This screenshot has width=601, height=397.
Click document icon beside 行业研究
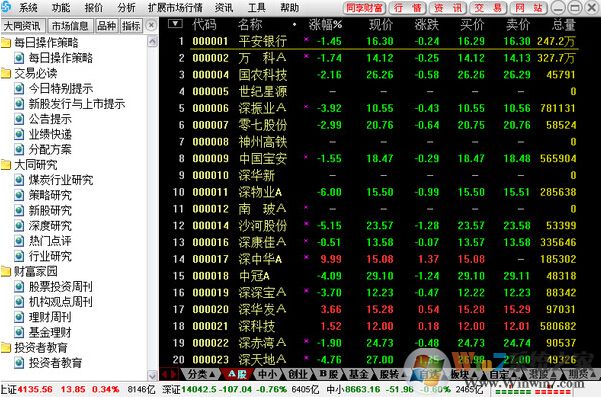pyautogui.click(x=19, y=256)
